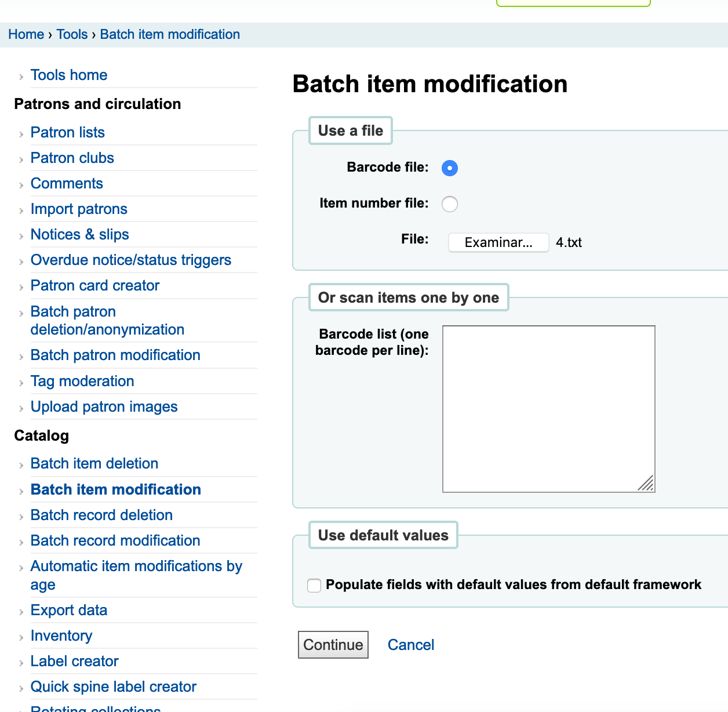Select the Item number file radio button

pyautogui.click(x=449, y=204)
